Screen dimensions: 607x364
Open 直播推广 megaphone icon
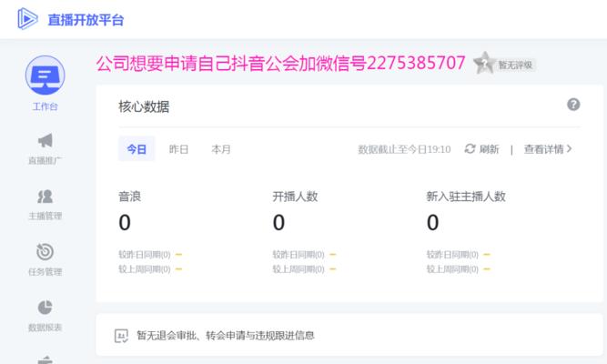click(x=45, y=140)
